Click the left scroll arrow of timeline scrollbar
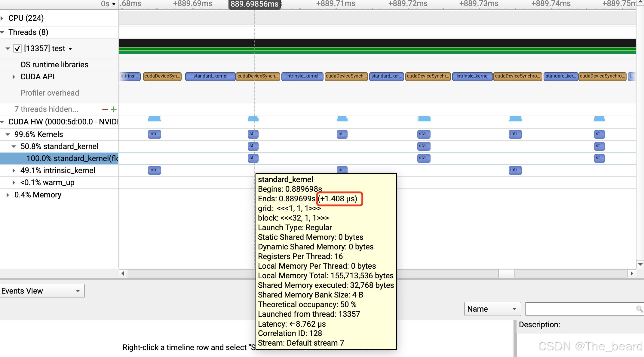The width and height of the screenshot is (644, 357). coord(123,273)
